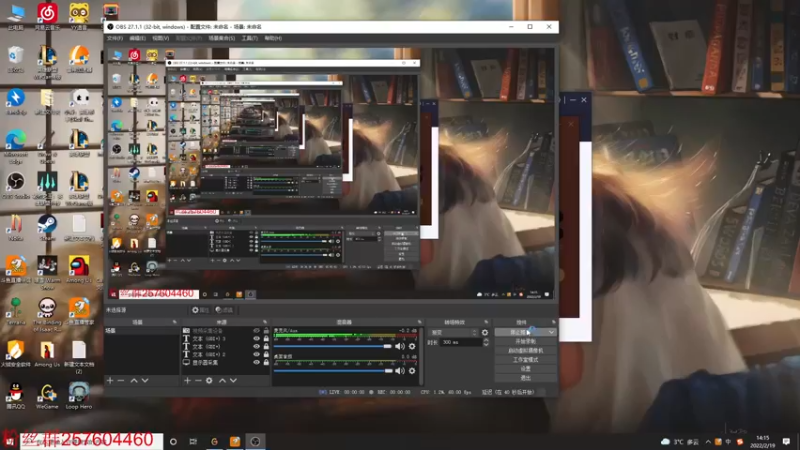Open the 桌面音频 audio settings gear
Image resolution: width=800 pixels, height=450 pixels.
[412, 371]
